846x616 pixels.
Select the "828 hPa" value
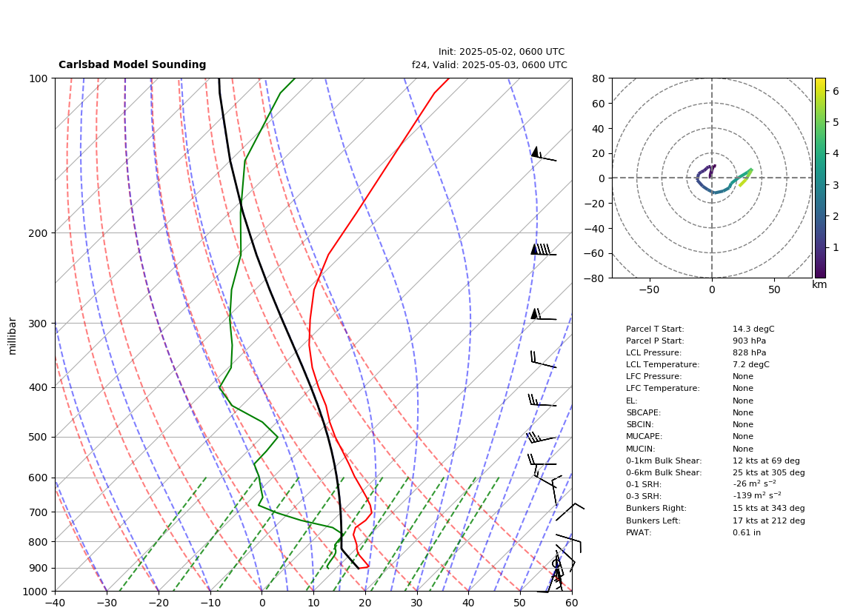[x=750, y=352]
